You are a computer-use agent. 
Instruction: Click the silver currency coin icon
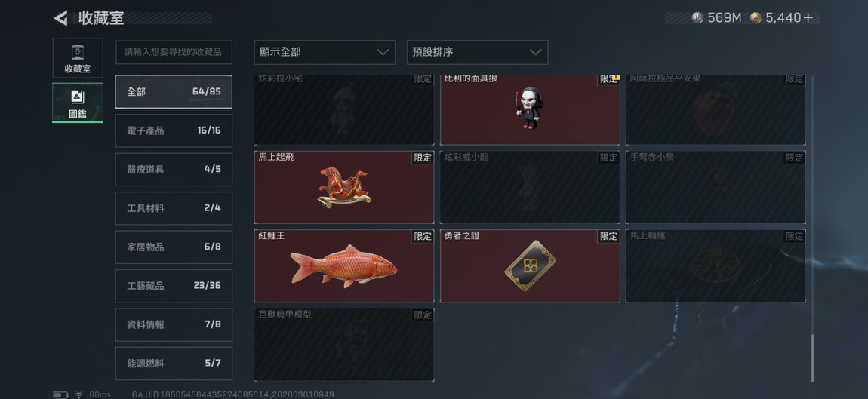point(697,17)
